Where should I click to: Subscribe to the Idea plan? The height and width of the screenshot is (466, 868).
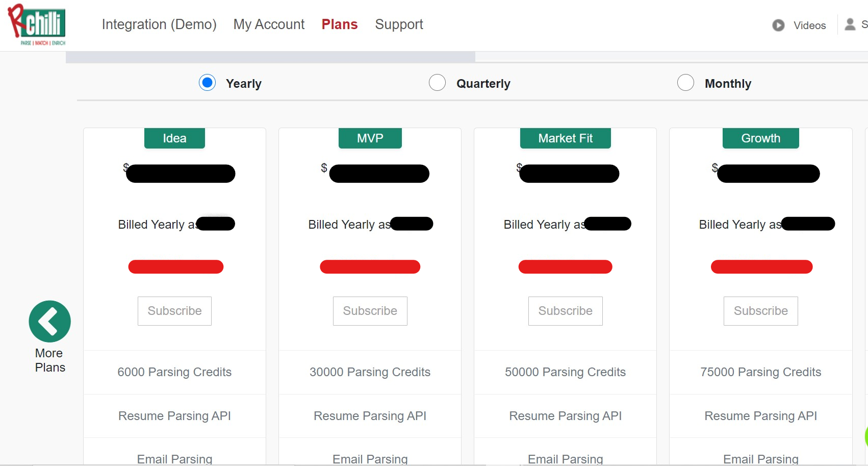(x=174, y=311)
